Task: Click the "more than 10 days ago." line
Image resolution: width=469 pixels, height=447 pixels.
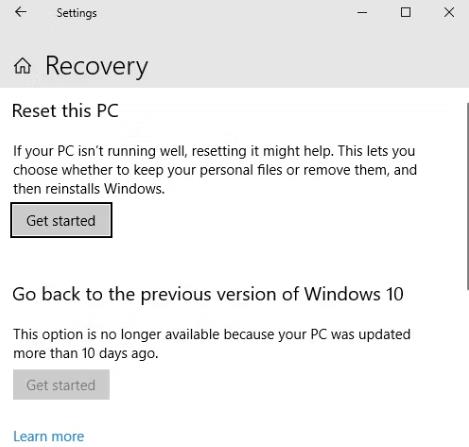Action: [x=86, y=353]
